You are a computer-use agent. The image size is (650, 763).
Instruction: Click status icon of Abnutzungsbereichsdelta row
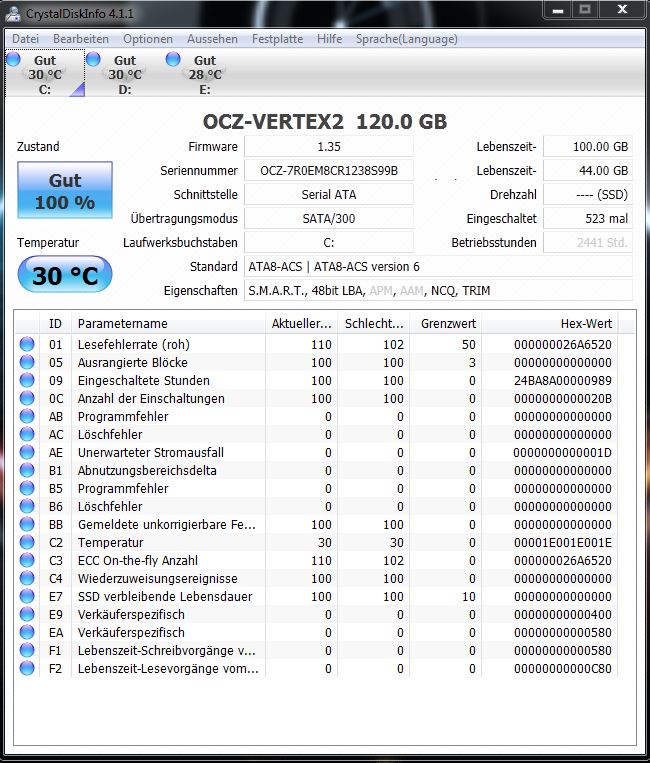tap(27, 470)
